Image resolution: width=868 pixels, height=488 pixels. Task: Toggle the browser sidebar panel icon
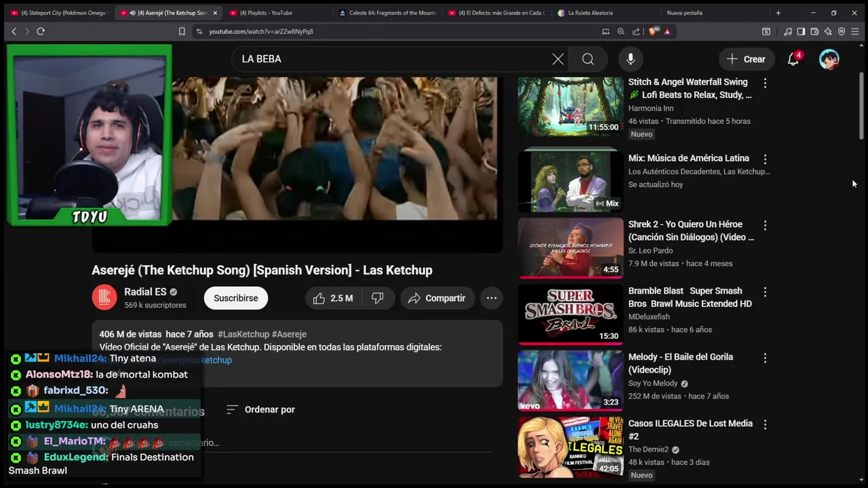pos(801,31)
